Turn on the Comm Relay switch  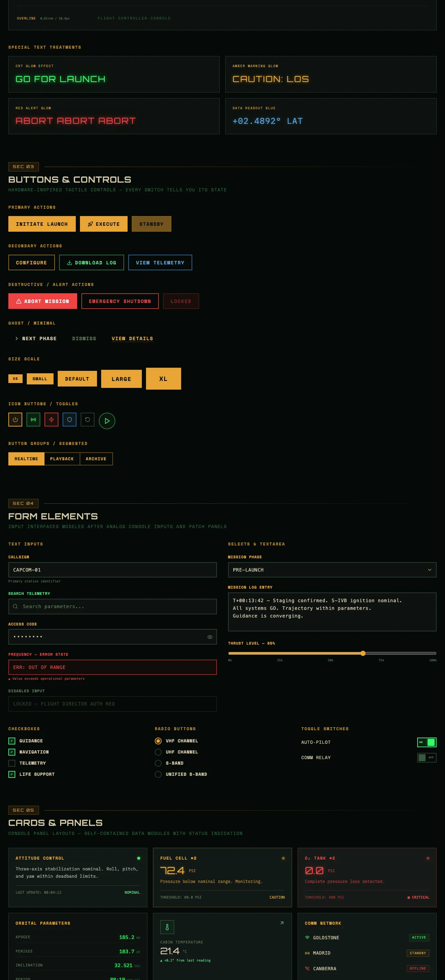coord(427,757)
